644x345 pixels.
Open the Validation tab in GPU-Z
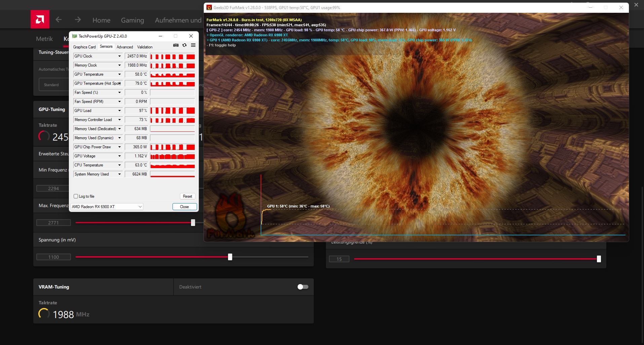[145, 47]
